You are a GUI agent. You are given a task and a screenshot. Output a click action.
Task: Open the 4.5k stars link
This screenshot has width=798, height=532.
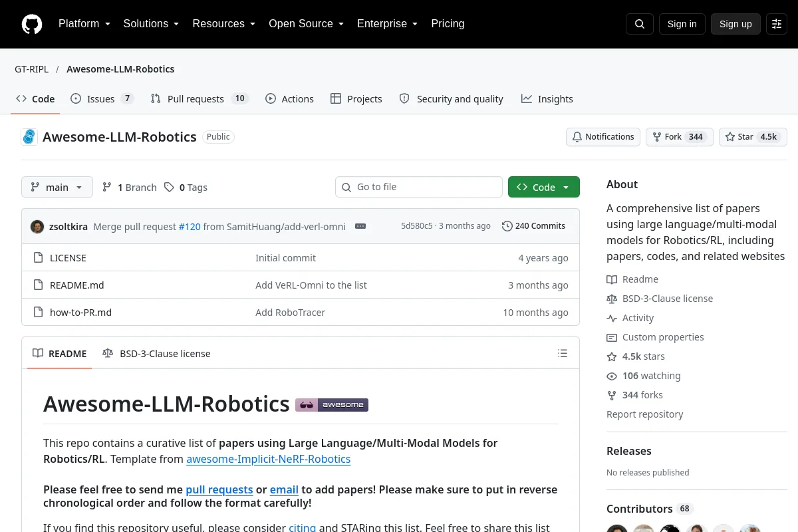tap(636, 356)
